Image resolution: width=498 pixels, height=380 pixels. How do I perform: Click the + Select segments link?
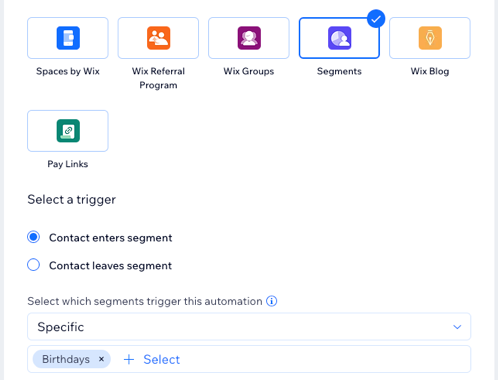pyautogui.click(x=152, y=359)
